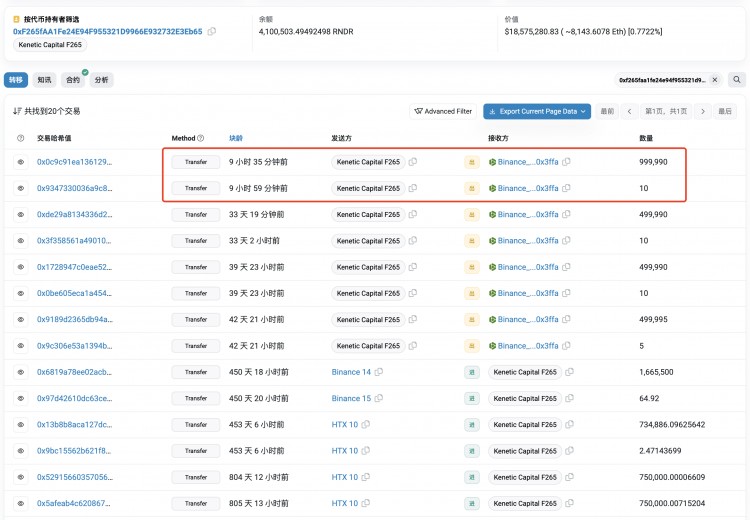This screenshot has height=520, width=750.
Task: Click IN direction badge in 1,665,500 row
Action: click(x=472, y=372)
